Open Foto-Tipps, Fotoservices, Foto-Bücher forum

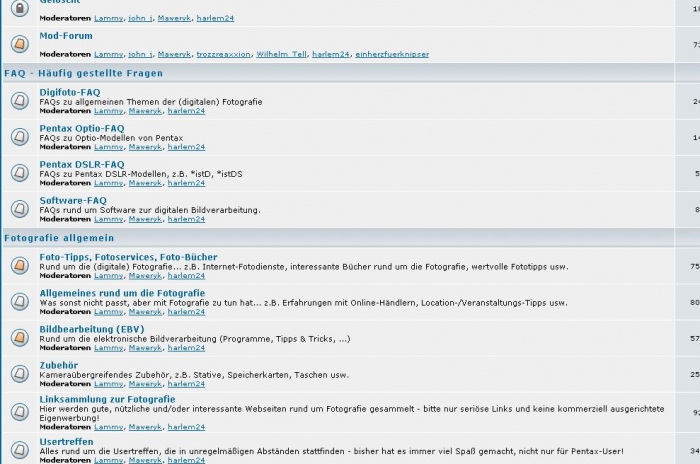(x=128, y=257)
